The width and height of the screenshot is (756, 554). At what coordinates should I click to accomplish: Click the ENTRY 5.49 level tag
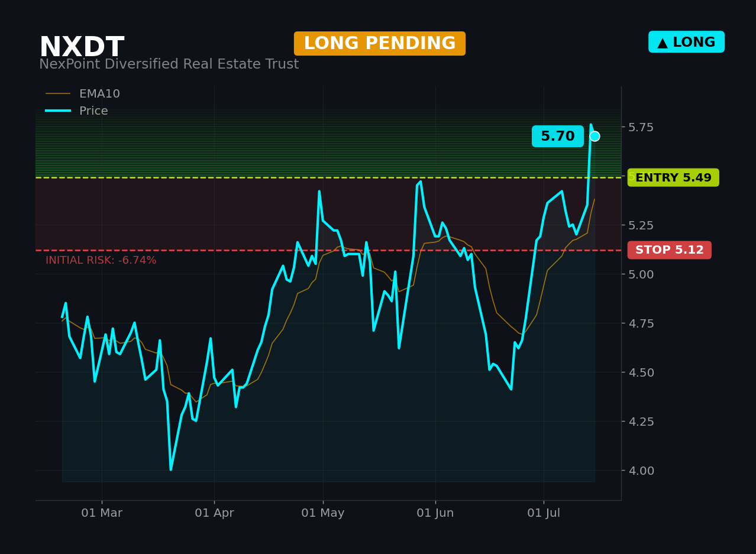(x=673, y=177)
